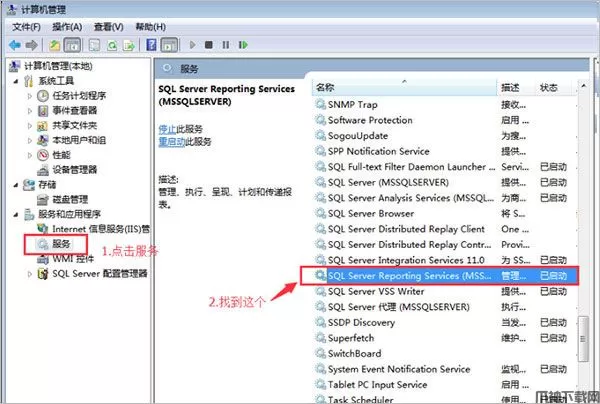Click the Export list toolbar icon
600x404 pixels.
129,45
